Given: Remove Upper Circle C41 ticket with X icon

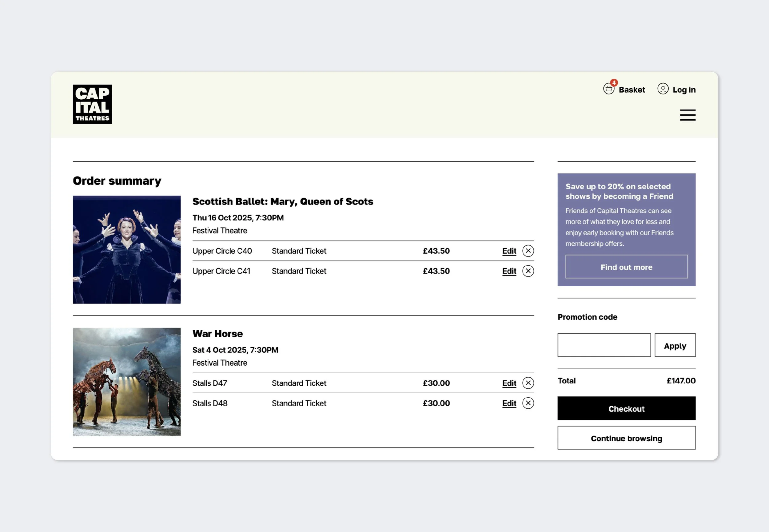Looking at the screenshot, I should point(528,271).
